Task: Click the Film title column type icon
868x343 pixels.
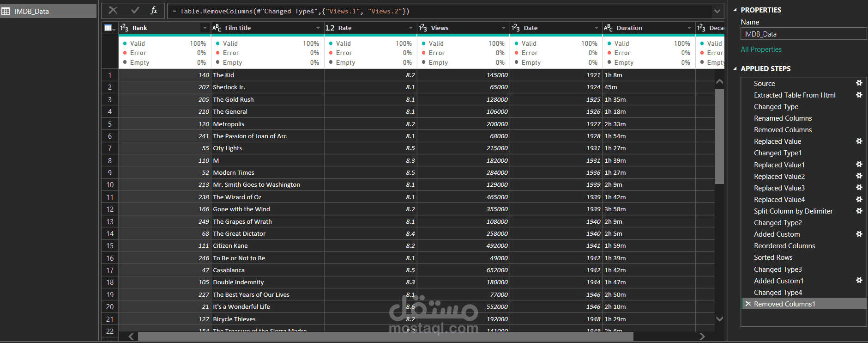Action: 217,28
